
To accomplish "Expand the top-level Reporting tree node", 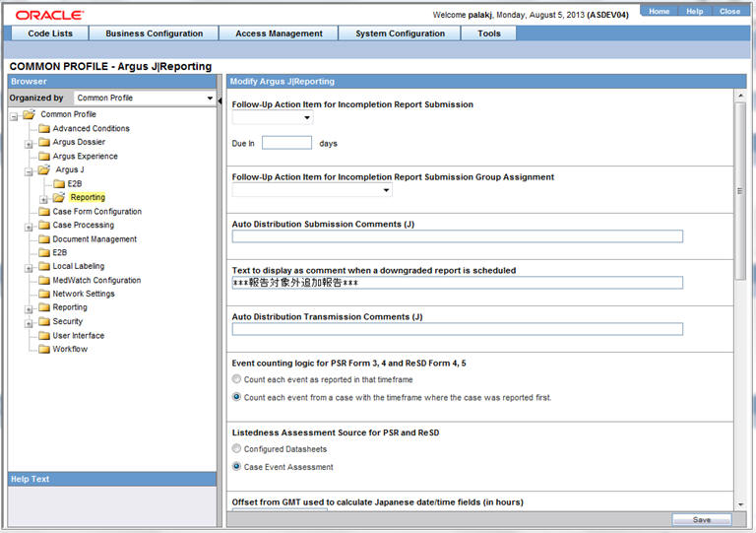I will 29,309.
